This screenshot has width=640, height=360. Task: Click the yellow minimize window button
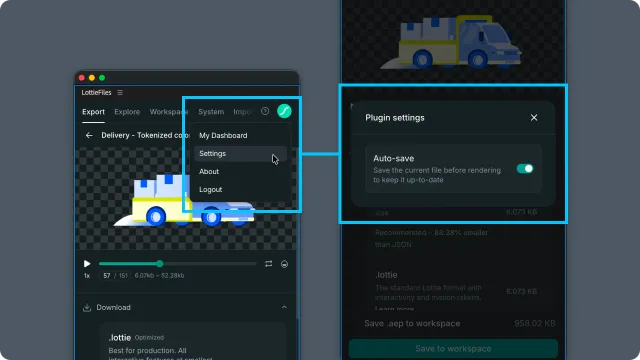tap(92, 78)
